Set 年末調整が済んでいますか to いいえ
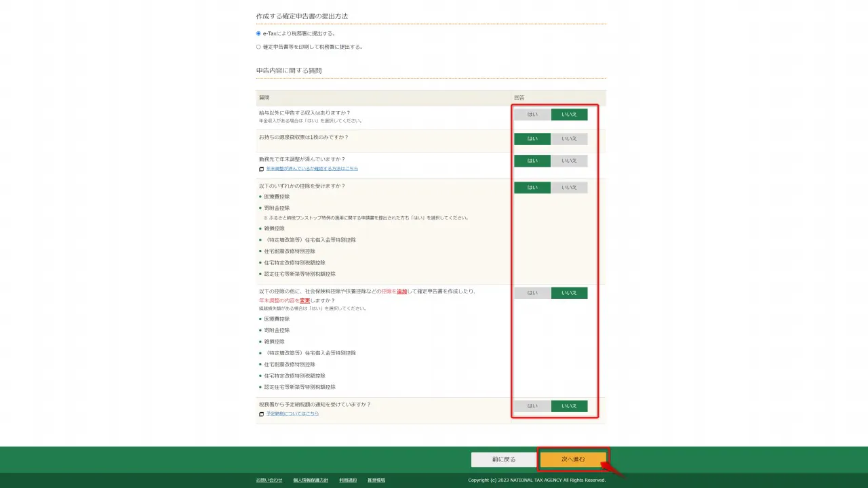Viewport: 868px width, 488px height. click(x=569, y=161)
